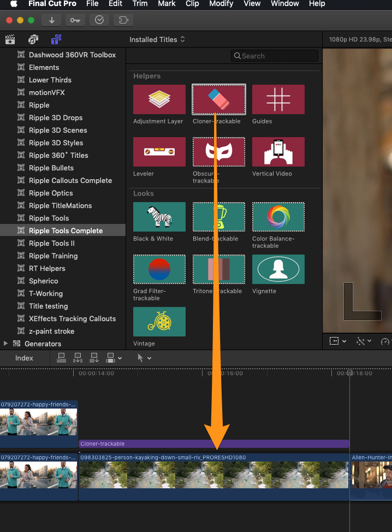Viewport: 392px width, 532px height.
Task: Expand the Generators disclosure triangle
Action: pyautogui.click(x=5, y=344)
